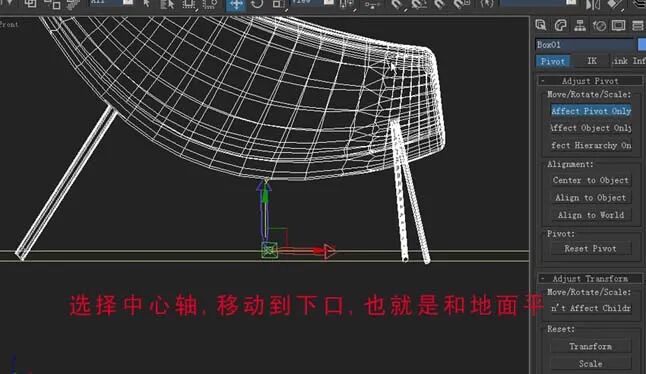Switch to the Hierarchy command panel

(x=580, y=25)
